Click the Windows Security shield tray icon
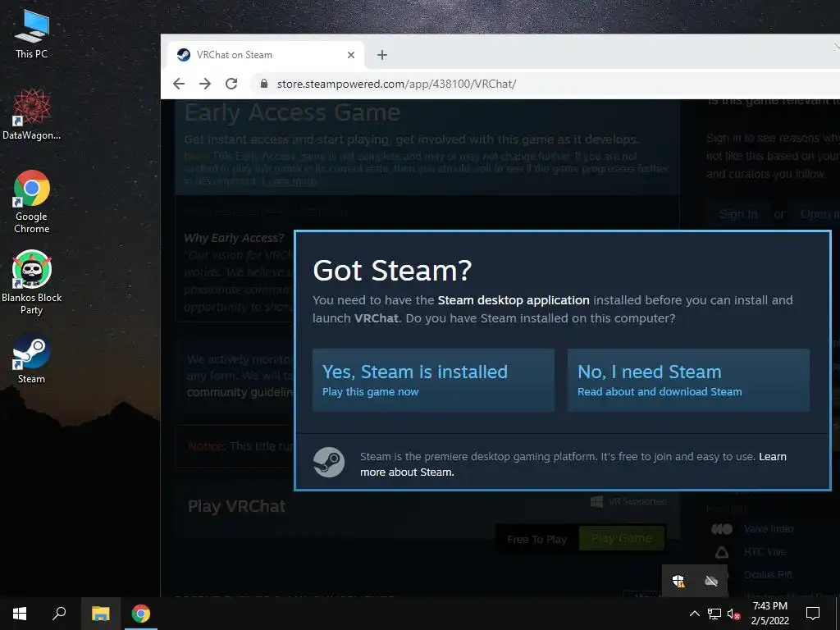 [678, 581]
